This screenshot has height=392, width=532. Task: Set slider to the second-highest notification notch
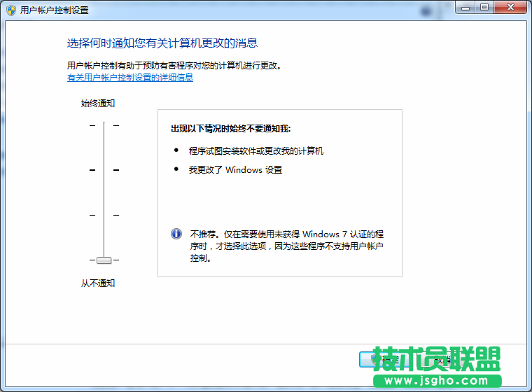(104, 170)
